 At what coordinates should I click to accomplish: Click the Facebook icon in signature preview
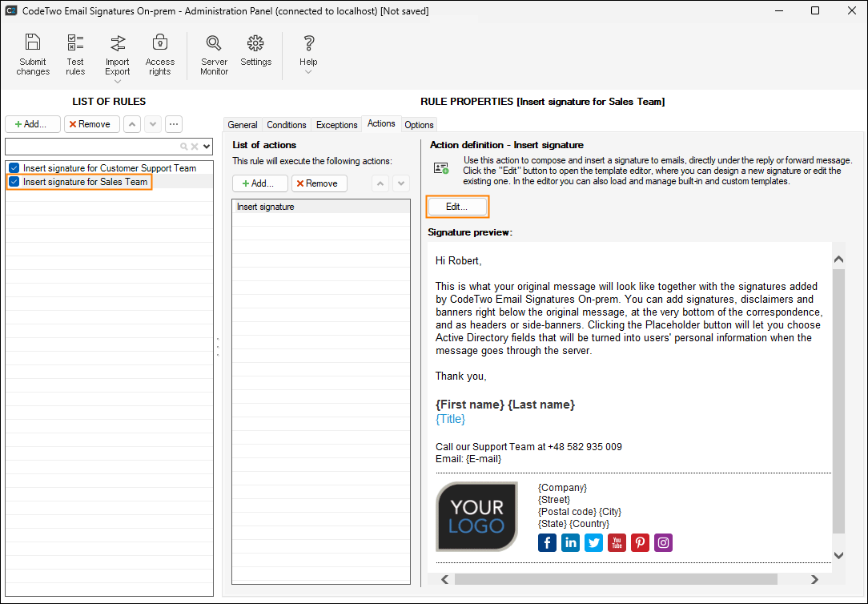(548, 543)
